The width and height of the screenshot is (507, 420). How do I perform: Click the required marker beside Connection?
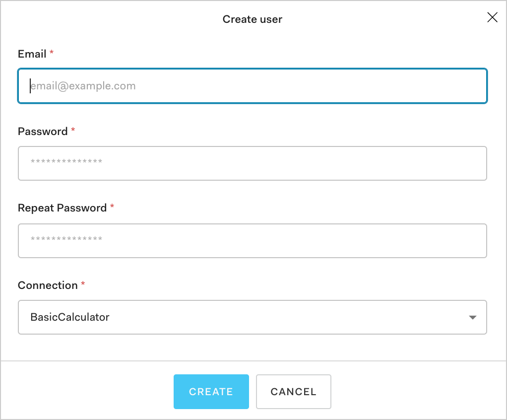(83, 283)
